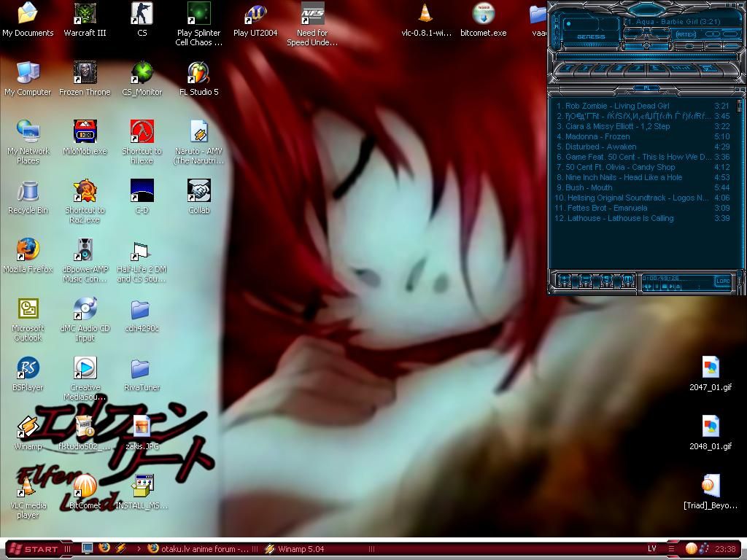Click the small next-track button in playlist footer

671,287
